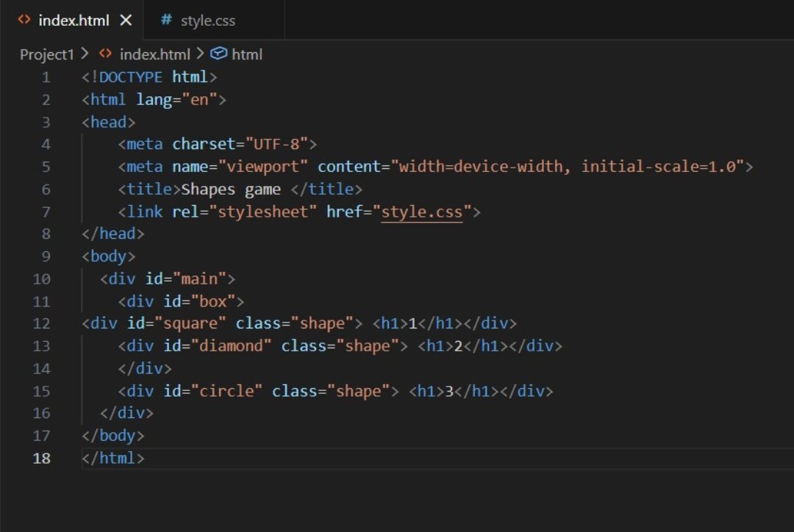Click the chevron after index.html in the breadcrumb

[x=201, y=53]
